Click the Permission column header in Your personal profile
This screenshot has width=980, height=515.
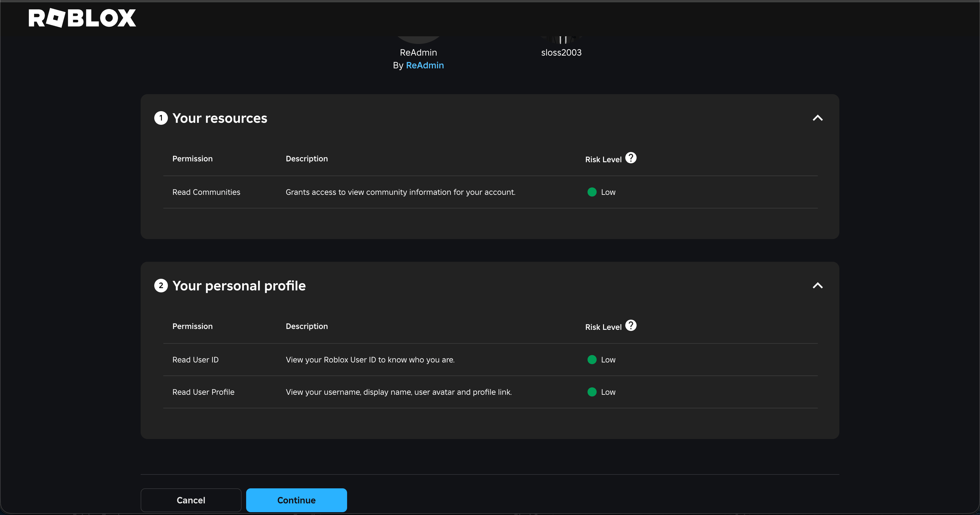click(x=193, y=326)
